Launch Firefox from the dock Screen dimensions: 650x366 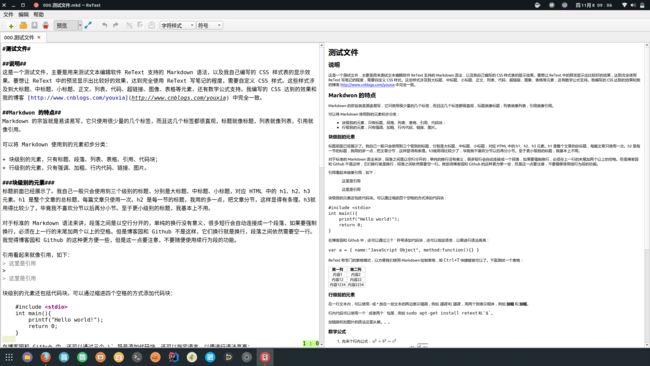46,357
